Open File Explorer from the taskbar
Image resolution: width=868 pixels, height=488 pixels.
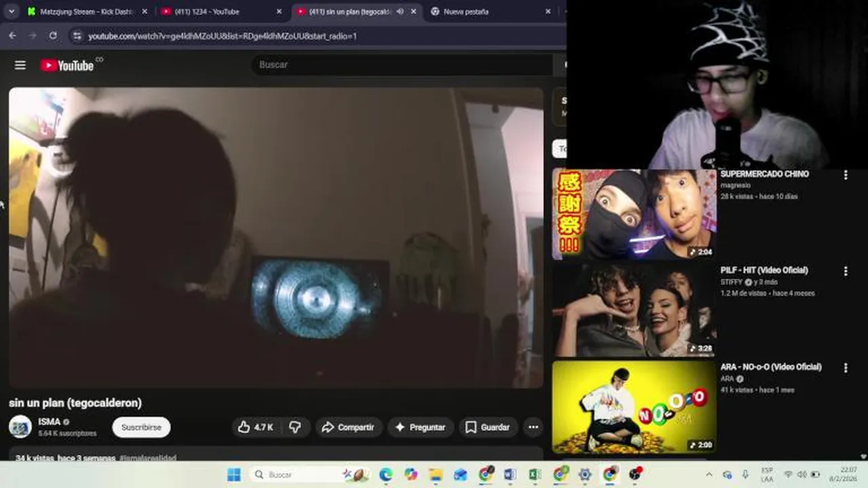coord(435,474)
